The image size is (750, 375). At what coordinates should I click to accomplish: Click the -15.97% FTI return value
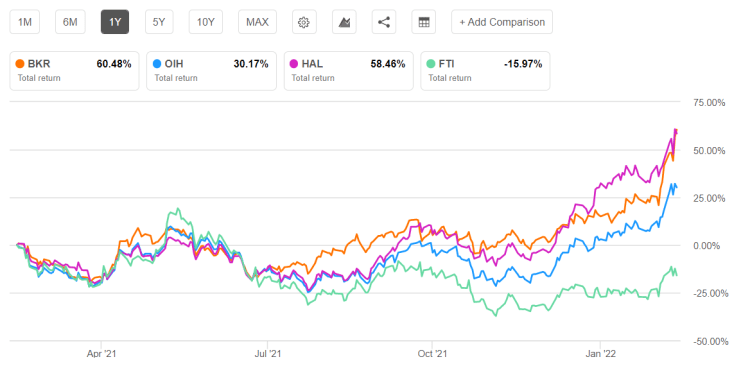tap(522, 64)
